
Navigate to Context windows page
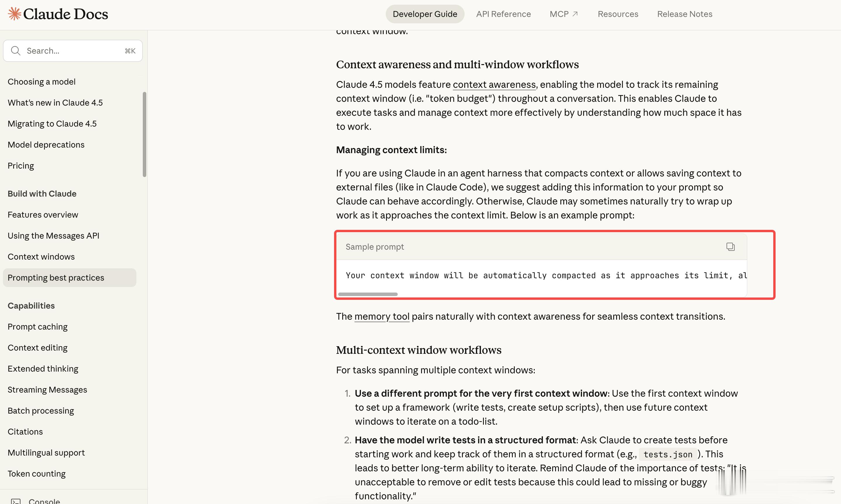pos(41,257)
